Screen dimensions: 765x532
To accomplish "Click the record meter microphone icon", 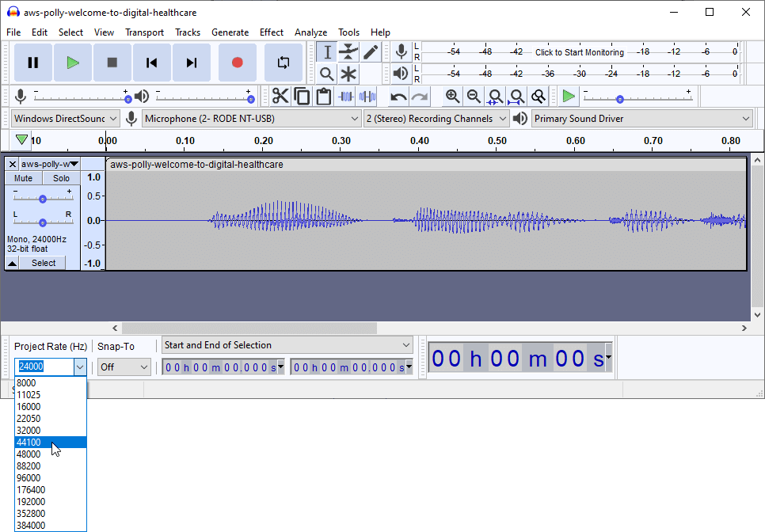I will pos(401,51).
